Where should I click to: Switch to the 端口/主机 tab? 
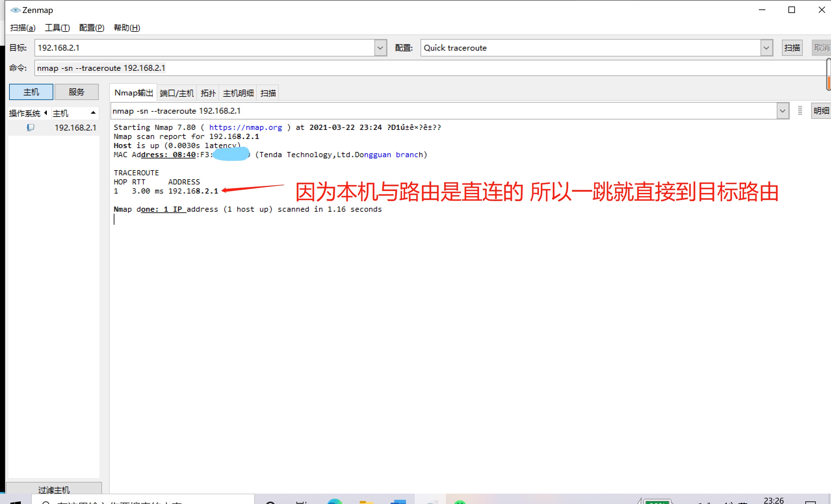[177, 93]
